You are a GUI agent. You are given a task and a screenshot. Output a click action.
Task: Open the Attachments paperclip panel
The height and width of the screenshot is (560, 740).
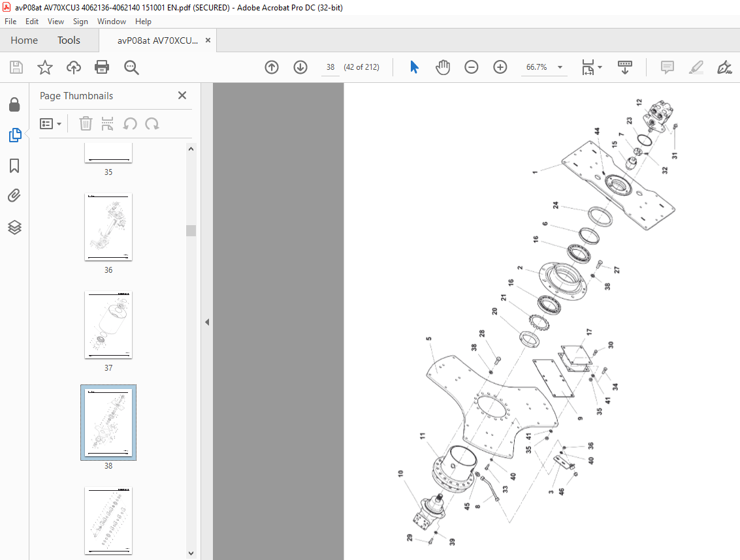(14, 195)
